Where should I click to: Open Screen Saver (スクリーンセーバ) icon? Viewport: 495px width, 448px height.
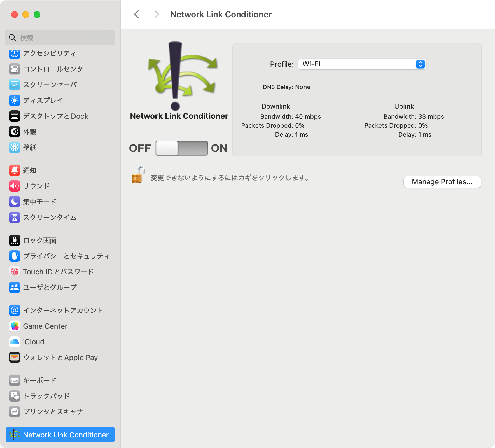15,85
